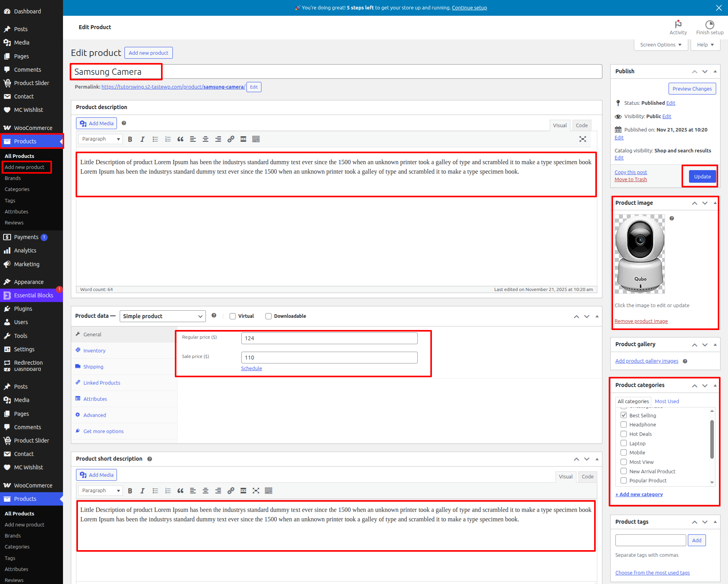Insert blockquote in product description editor
The height and width of the screenshot is (584, 728).
tap(180, 139)
